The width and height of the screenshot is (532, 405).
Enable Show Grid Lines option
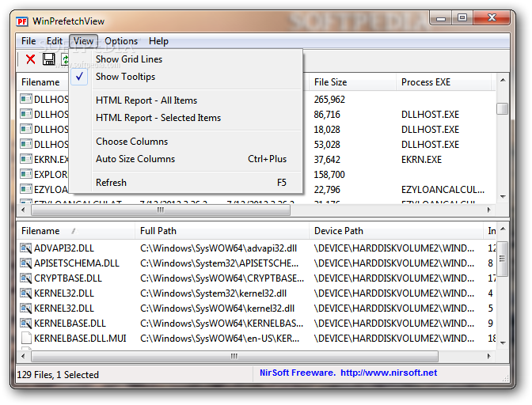click(x=186, y=59)
